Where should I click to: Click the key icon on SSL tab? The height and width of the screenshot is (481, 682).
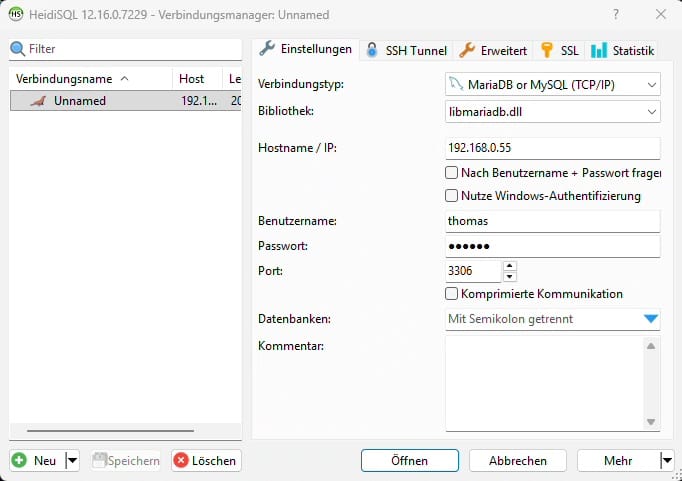pyautogui.click(x=547, y=50)
